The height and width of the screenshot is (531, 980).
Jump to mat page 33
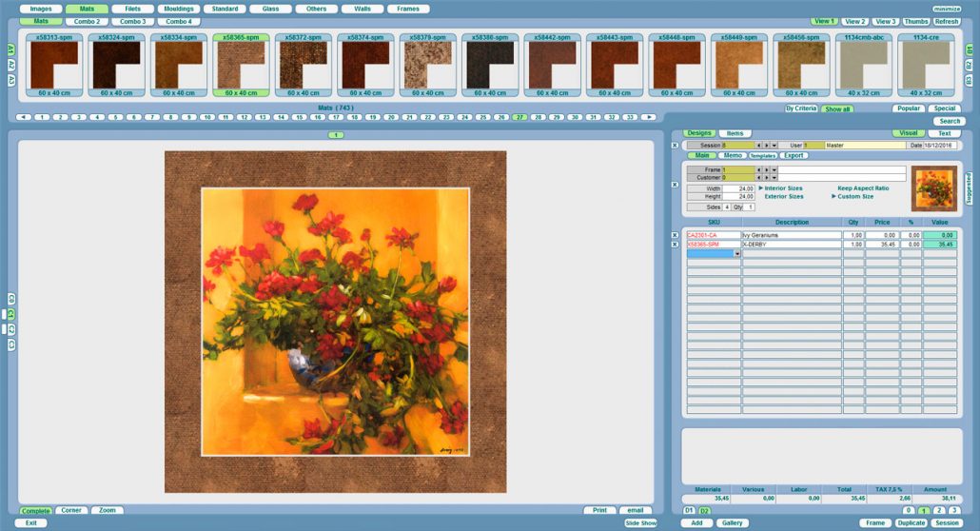pyautogui.click(x=631, y=117)
